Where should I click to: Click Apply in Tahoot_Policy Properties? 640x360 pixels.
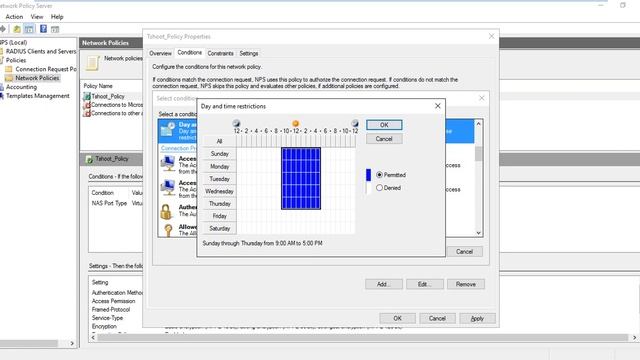[477, 318]
